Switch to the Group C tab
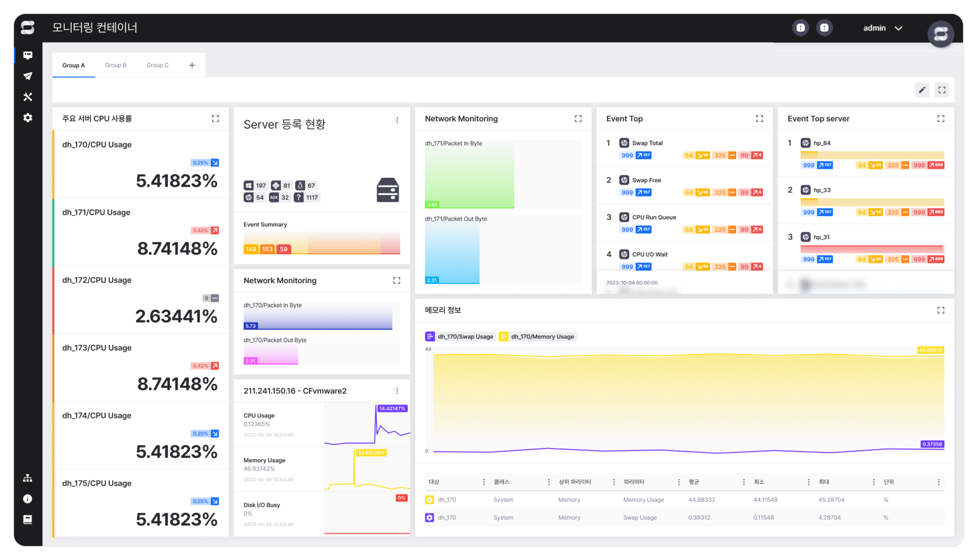The width and height of the screenshot is (977, 560). pyautogui.click(x=157, y=65)
